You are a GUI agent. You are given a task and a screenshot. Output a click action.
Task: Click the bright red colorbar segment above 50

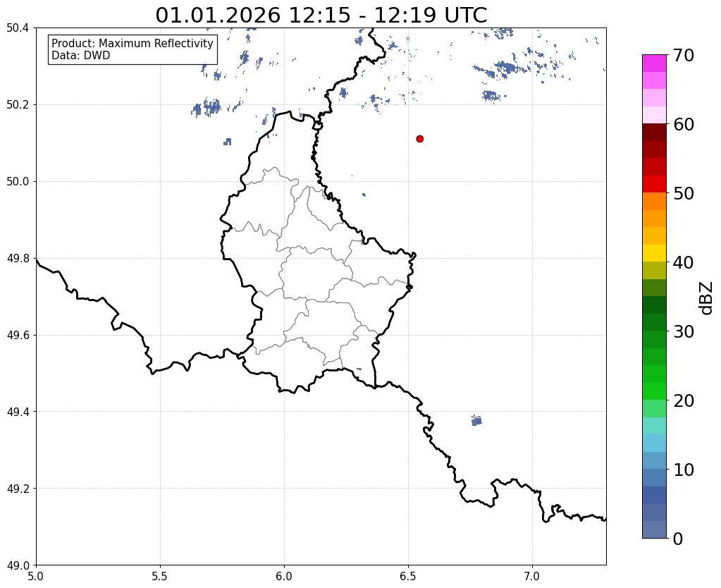point(654,184)
